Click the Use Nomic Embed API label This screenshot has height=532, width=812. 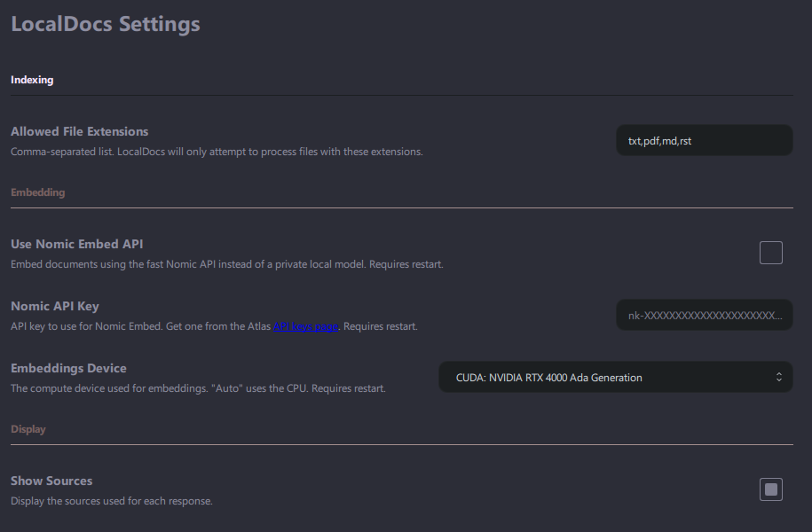click(77, 244)
